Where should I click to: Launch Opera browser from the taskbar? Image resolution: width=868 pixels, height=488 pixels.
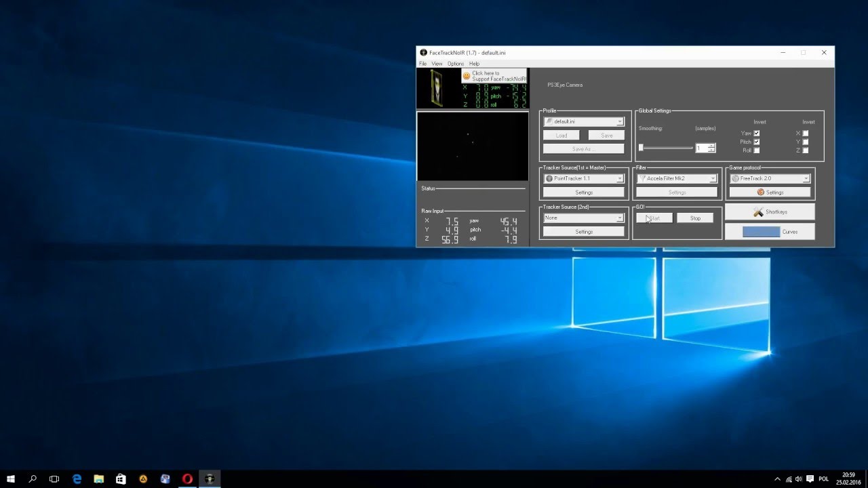(187, 479)
